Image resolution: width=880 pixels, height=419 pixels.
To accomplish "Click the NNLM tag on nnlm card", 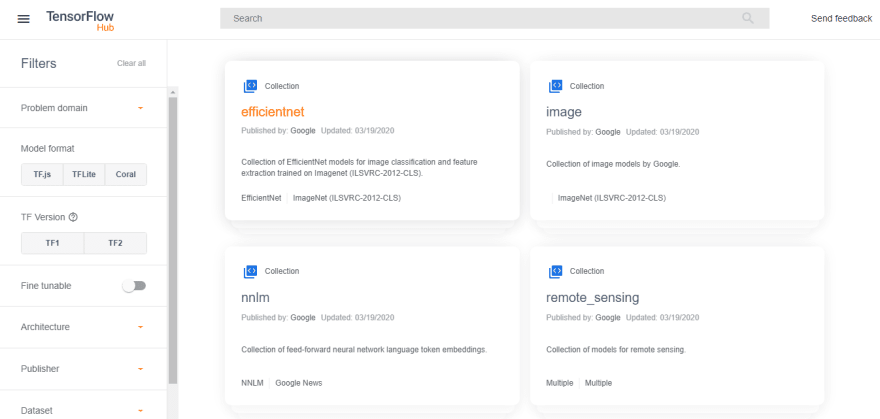I will (x=253, y=383).
